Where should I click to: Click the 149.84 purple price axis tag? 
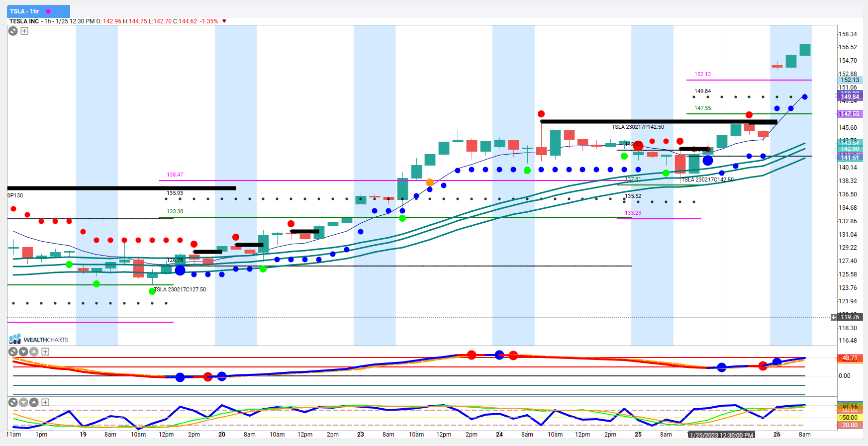coord(850,97)
